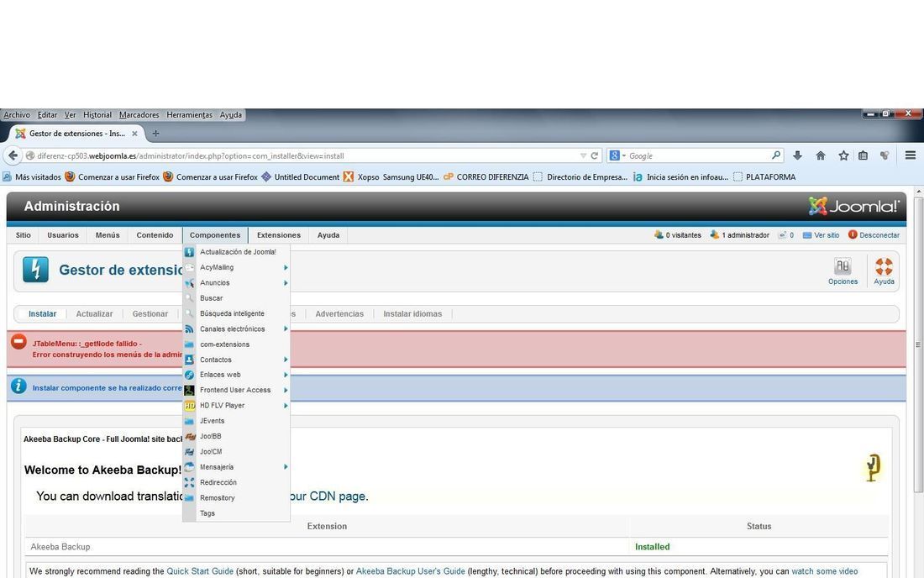
Task: Expand HD FLV Player submenu arrow
Action: (x=286, y=406)
